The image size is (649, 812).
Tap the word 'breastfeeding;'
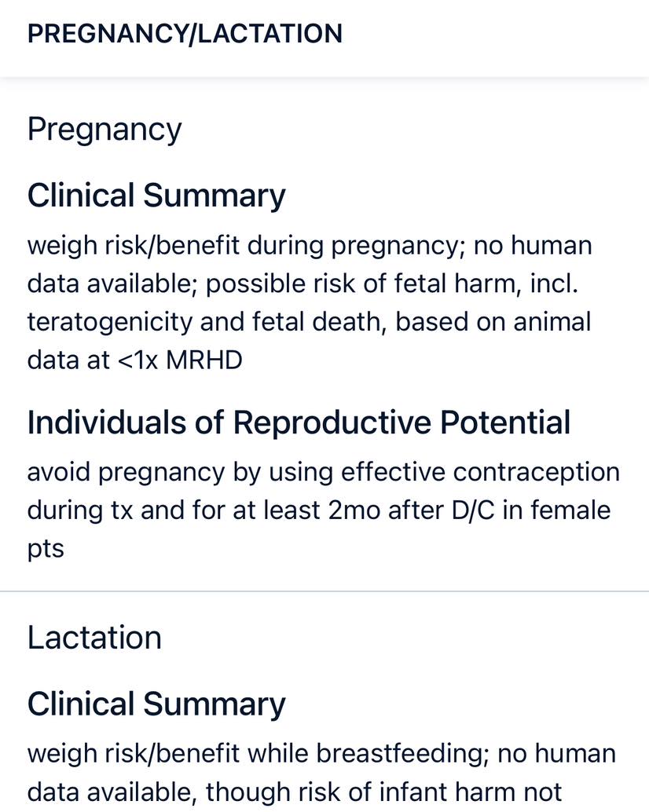click(x=403, y=753)
